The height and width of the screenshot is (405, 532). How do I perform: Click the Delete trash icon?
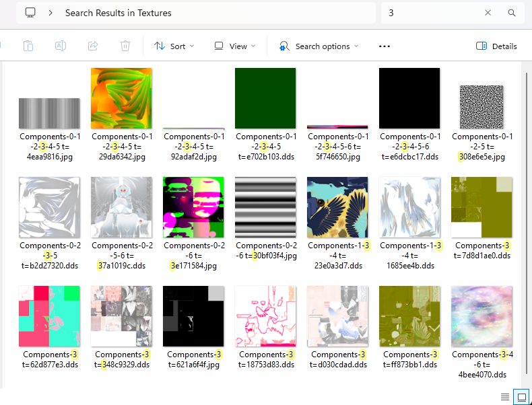coord(125,46)
